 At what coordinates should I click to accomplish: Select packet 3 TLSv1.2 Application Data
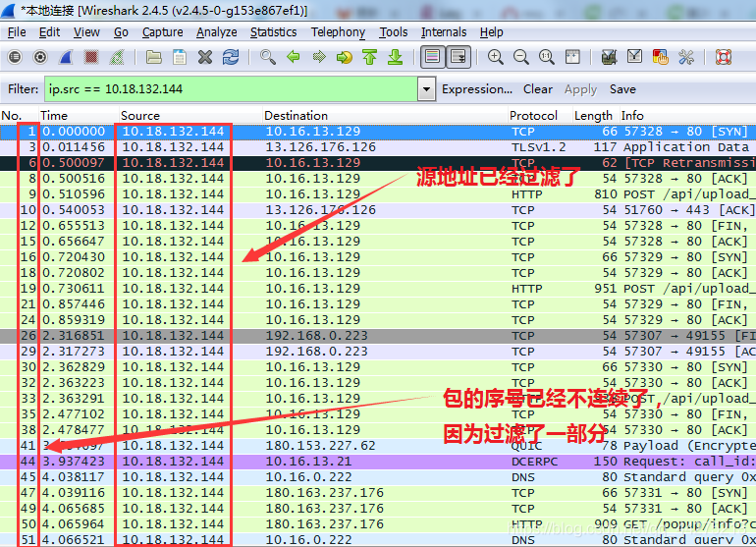pyautogui.click(x=378, y=147)
